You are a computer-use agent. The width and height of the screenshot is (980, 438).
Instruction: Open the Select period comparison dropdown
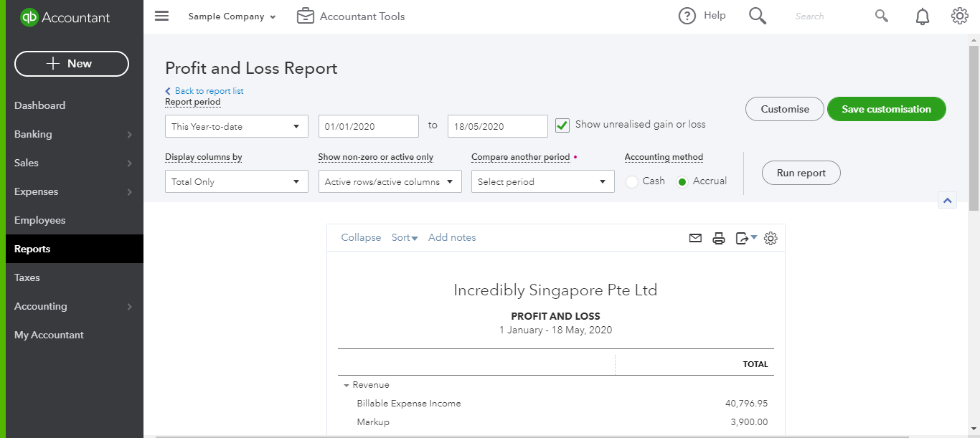click(x=543, y=181)
